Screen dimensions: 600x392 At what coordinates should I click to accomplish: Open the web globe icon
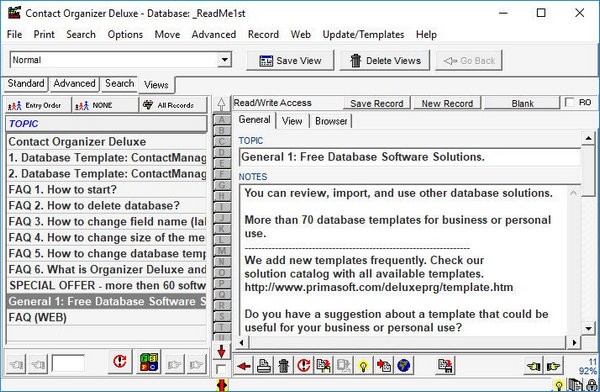pos(404,366)
